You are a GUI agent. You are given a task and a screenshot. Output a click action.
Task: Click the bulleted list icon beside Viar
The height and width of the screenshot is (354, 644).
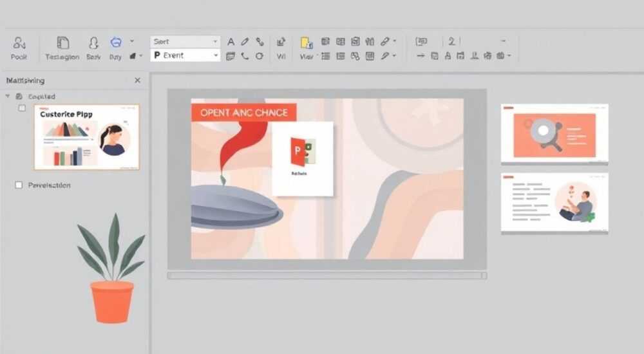(326, 56)
